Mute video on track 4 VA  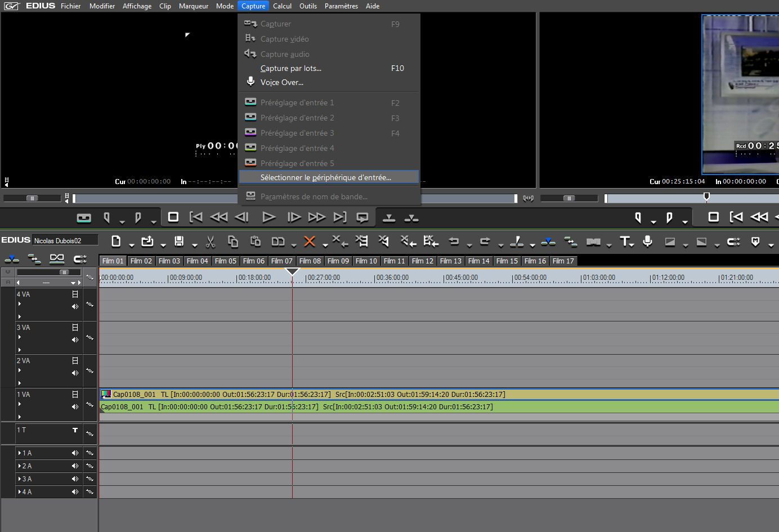(75, 294)
